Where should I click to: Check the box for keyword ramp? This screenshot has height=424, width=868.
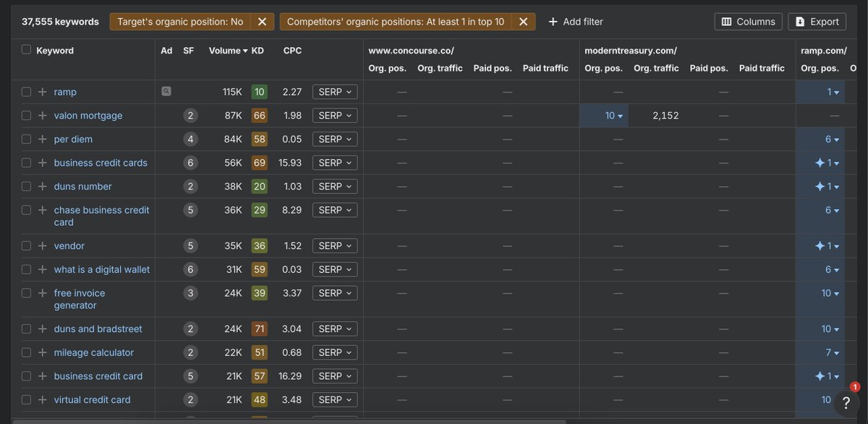click(x=26, y=92)
